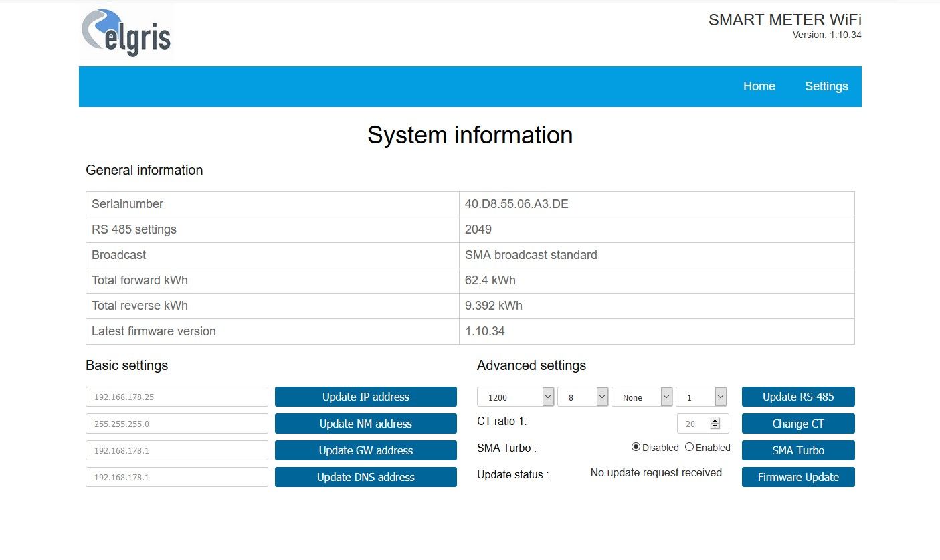Screen dimensions: 940x560
Task: Open the stop bits dropdown showing 1
Action: [x=700, y=397]
